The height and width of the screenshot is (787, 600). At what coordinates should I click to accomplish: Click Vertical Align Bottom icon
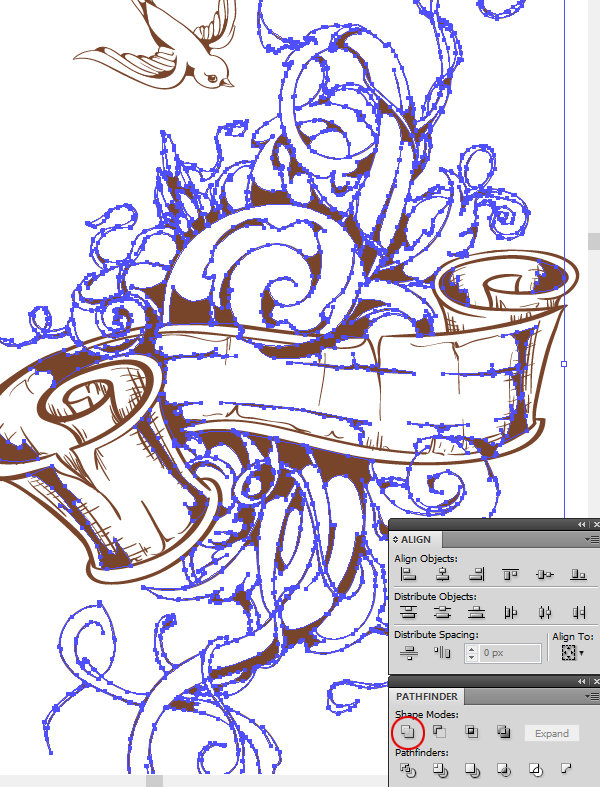pos(578,574)
